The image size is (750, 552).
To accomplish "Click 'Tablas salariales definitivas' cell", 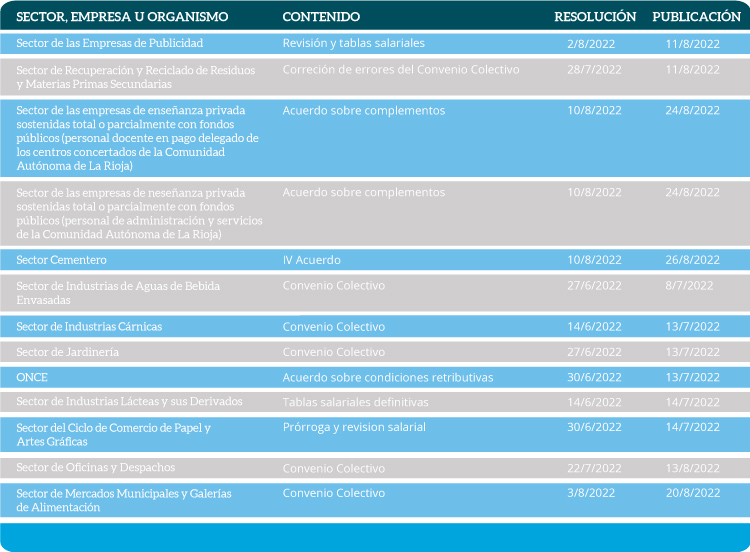I will coord(355,402).
